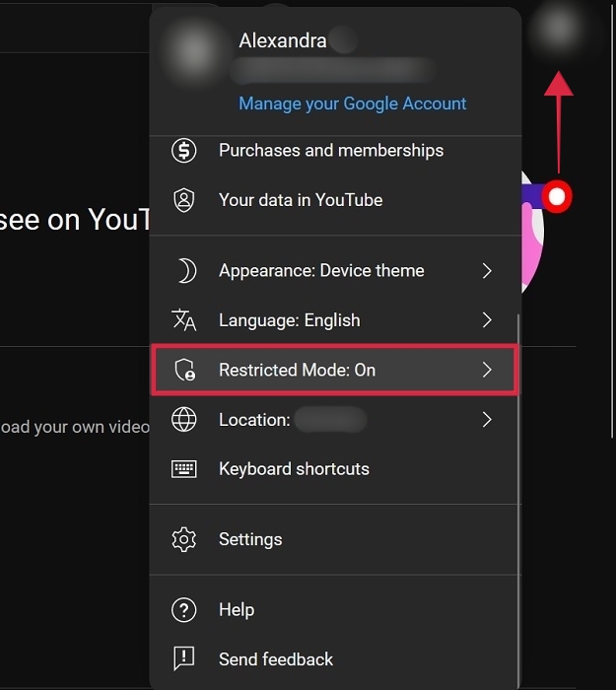Image resolution: width=616 pixels, height=690 pixels.
Task: Expand Appearance submenu via its chevron
Action: click(487, 271)
